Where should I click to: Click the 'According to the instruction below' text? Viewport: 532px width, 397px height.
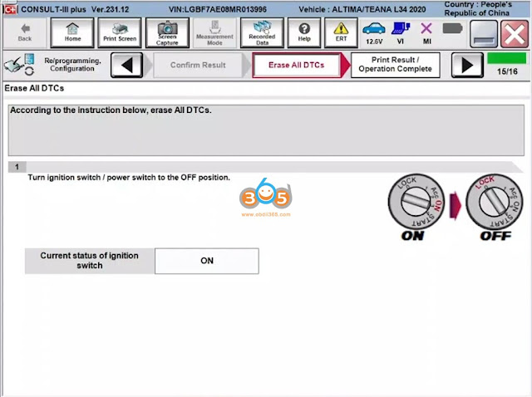point(111,110)
